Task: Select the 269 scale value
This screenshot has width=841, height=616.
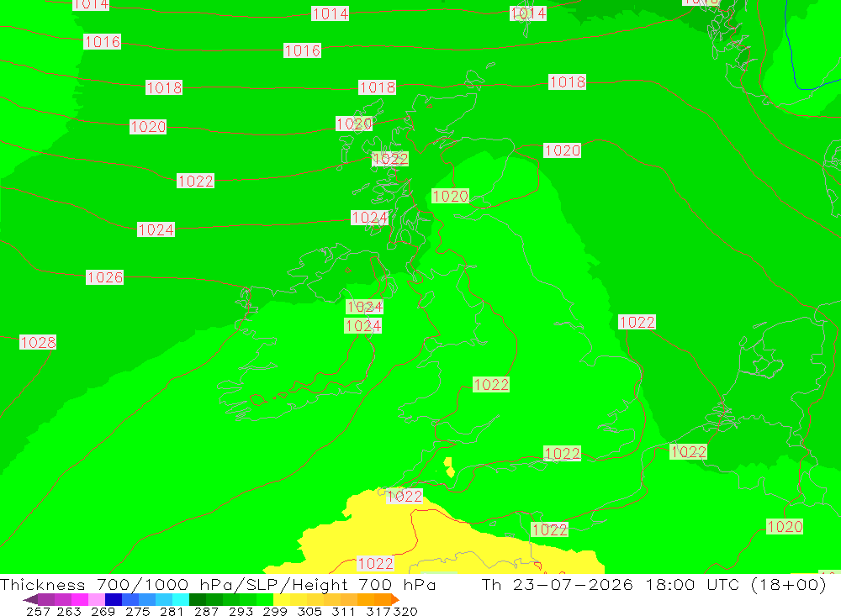Action: click(x=103, y=611)
